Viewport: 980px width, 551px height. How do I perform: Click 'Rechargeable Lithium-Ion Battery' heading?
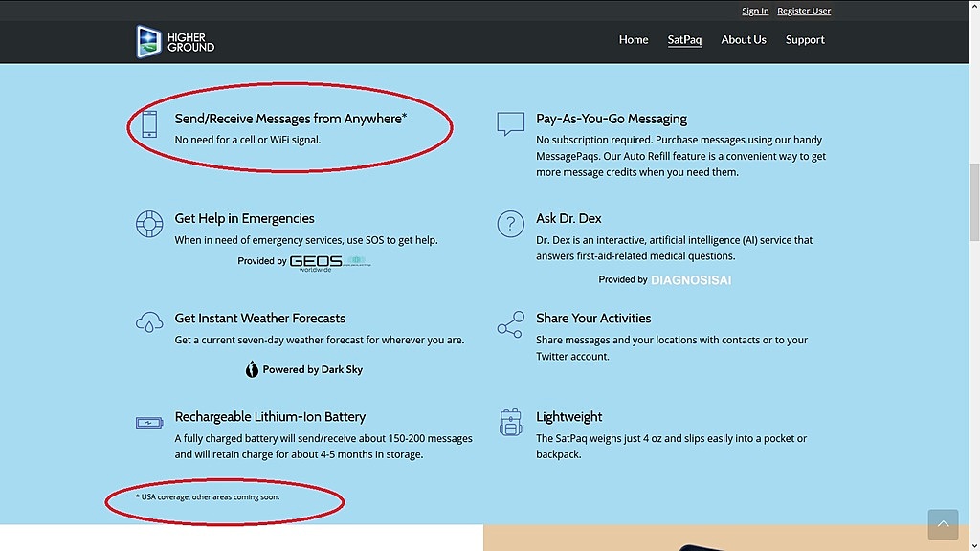click(x=270, y=417)
